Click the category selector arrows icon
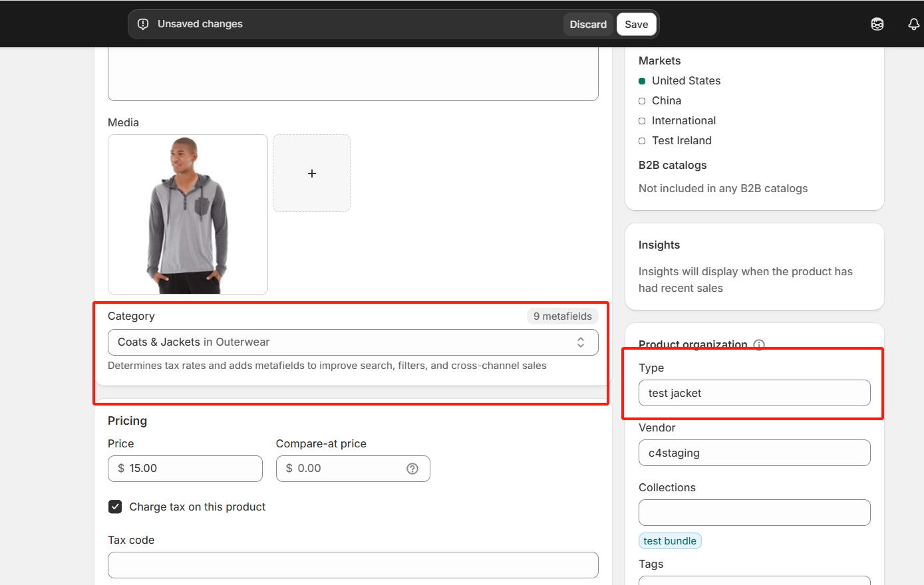 pos(580,342)
